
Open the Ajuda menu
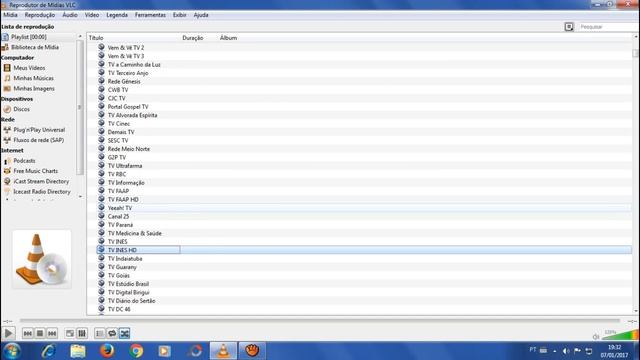tap(201, 15)
